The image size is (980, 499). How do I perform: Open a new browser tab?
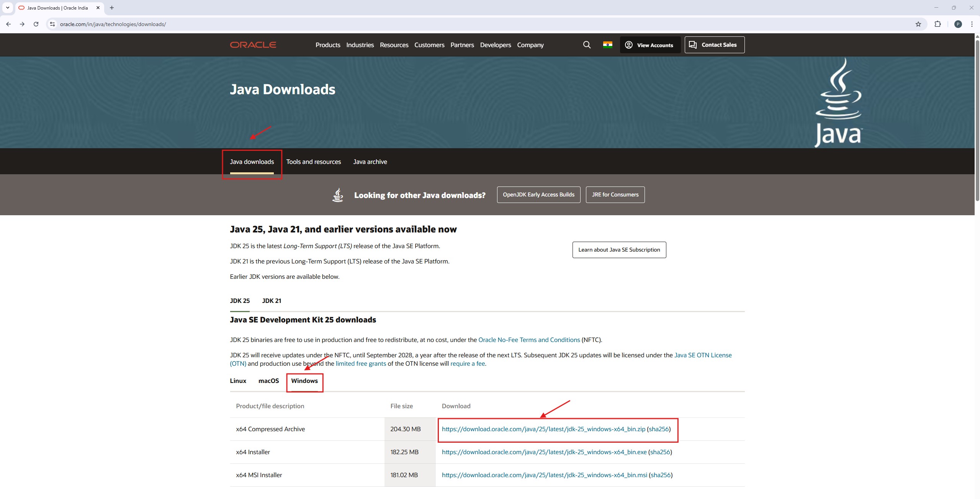pyautogui.click(x=112, y=8)
